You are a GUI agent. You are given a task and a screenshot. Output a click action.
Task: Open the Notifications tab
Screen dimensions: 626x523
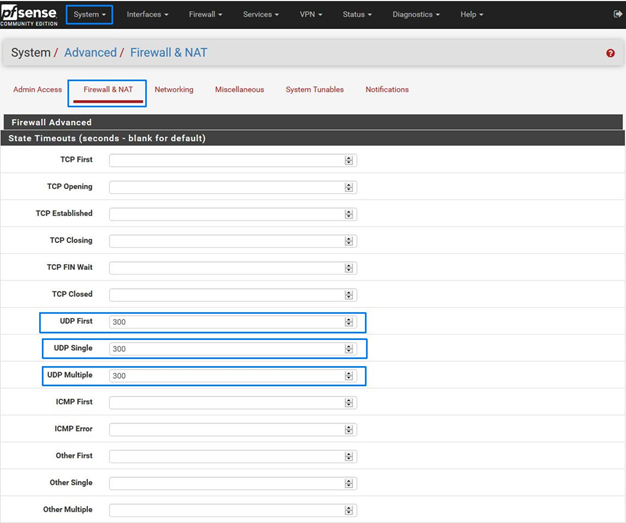[x=387, y=89]
